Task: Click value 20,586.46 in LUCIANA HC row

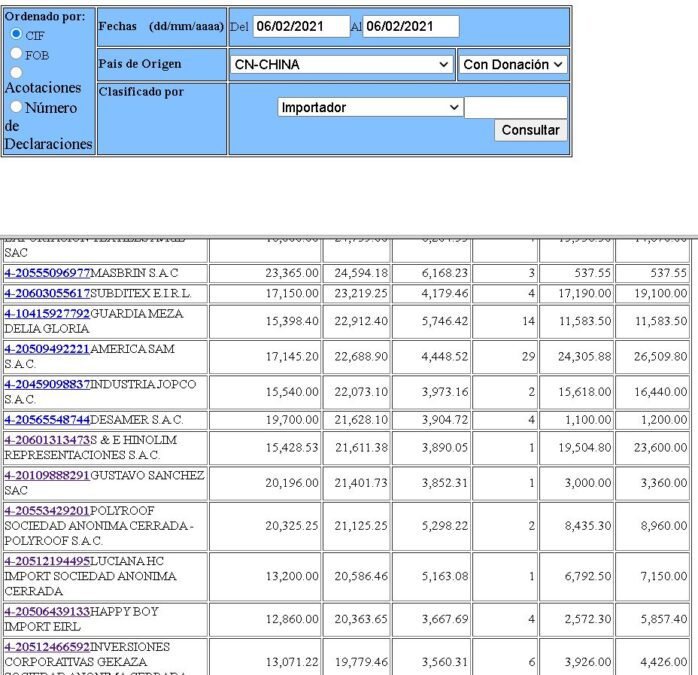Action: (361, 576)
